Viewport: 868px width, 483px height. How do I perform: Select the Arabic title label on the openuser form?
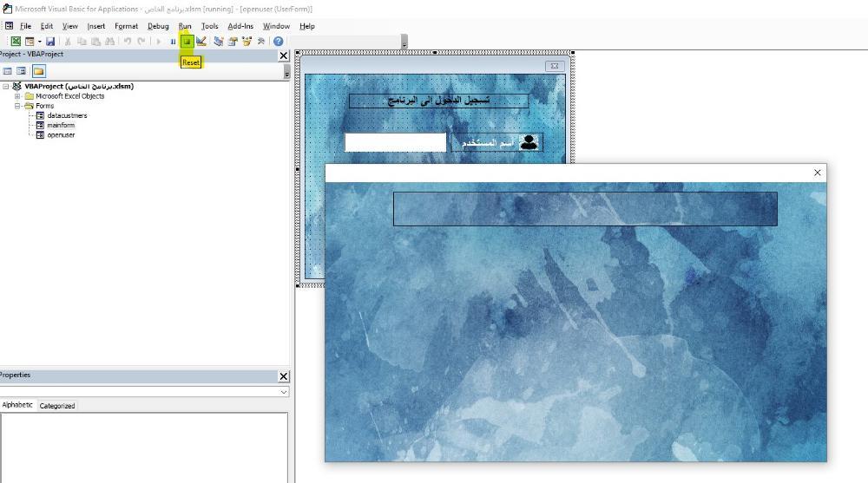click(438, 101)
